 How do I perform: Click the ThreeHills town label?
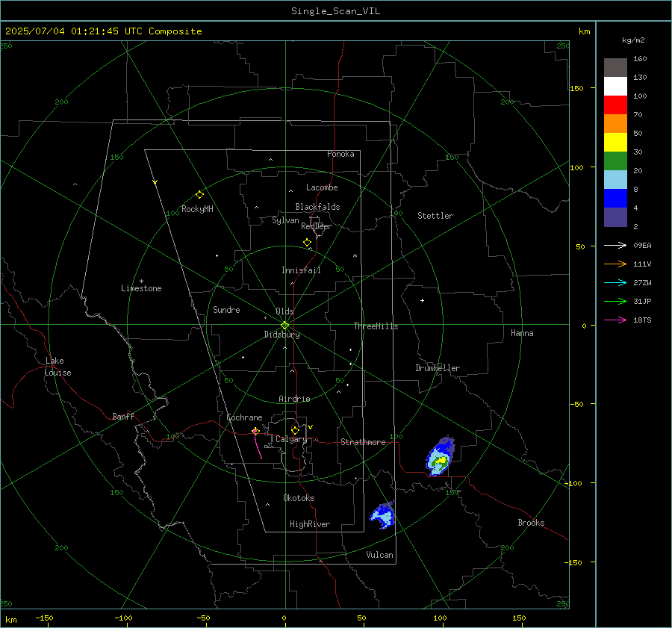click(376, 326)
